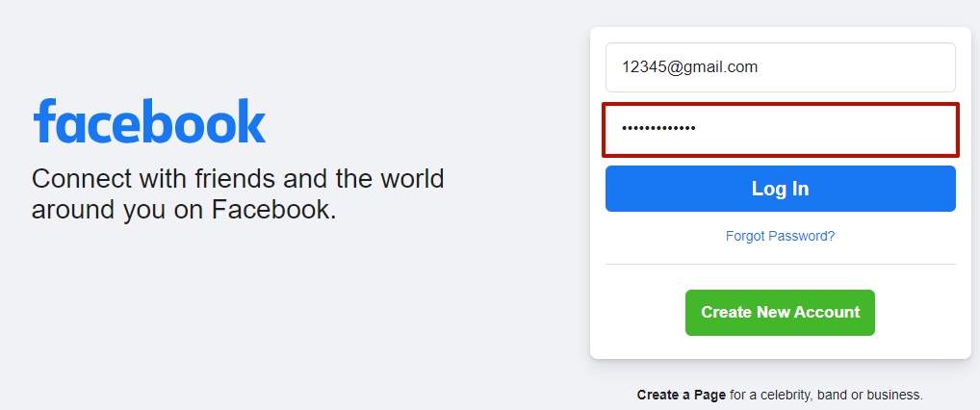This screenshot has width=980, height=410.
Task: Open the Forgot Password? link
Action: coord(780,236)
